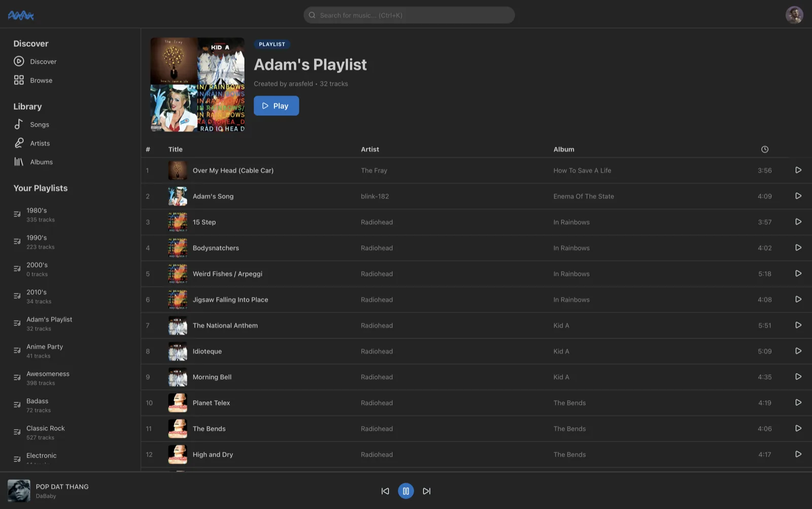Open the Discover page
The height and width of the screenshot is (509, 812).
[x=35, y=61]
